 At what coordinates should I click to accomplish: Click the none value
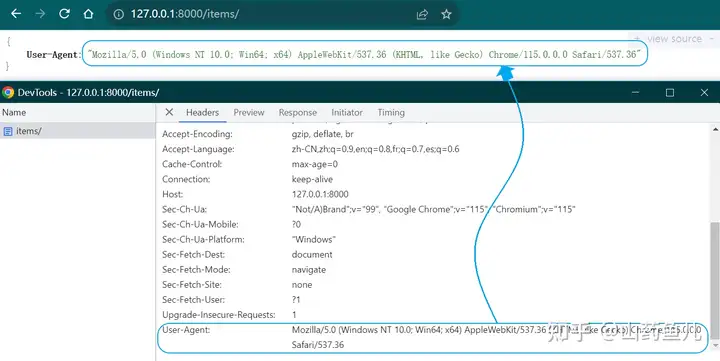(x=302, y=285)
